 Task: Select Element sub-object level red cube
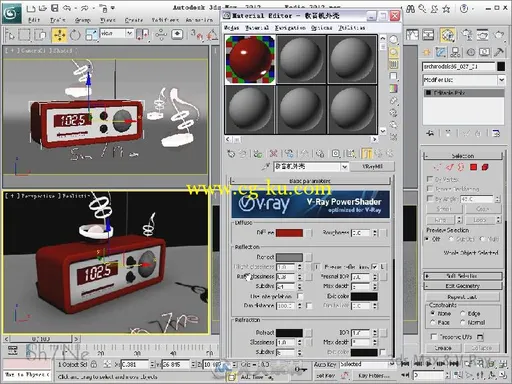point(485,167)
